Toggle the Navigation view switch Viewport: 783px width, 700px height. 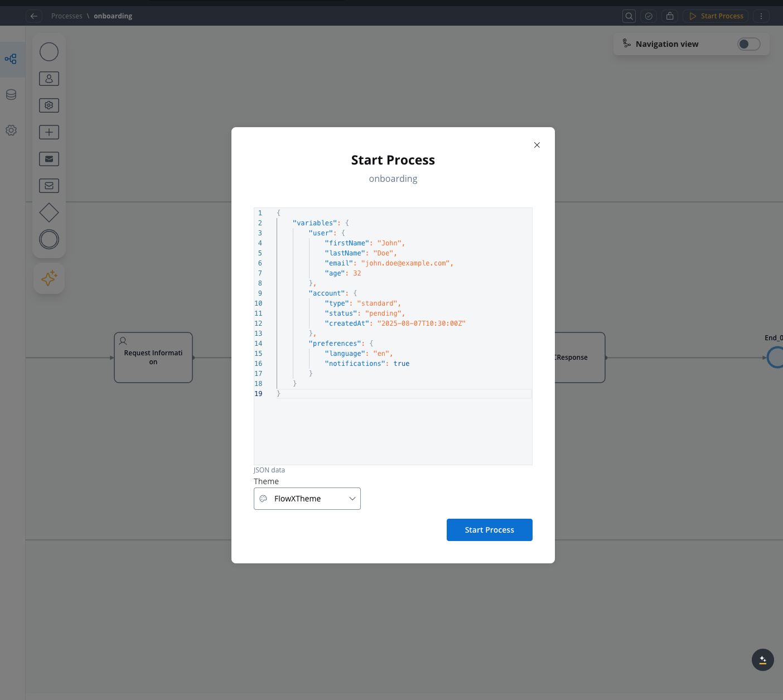pyautogui.click(x=748, y=44)
